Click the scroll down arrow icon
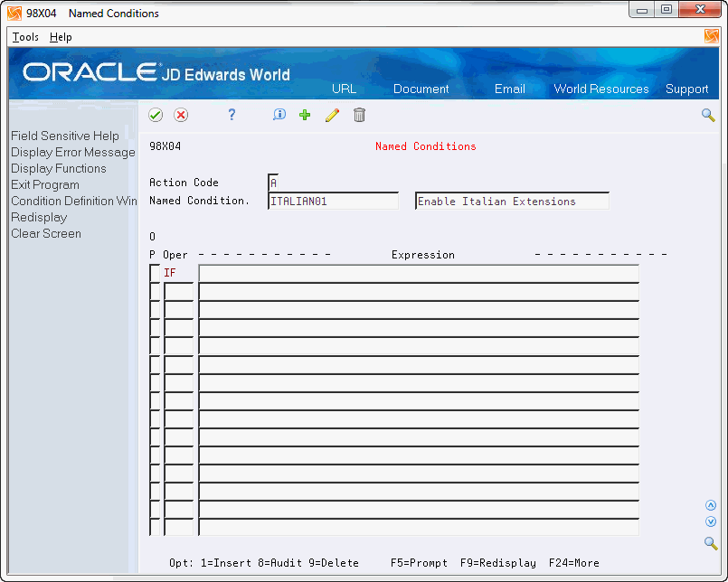This screenshot has width=728, height=582. (x=711, y=521)
